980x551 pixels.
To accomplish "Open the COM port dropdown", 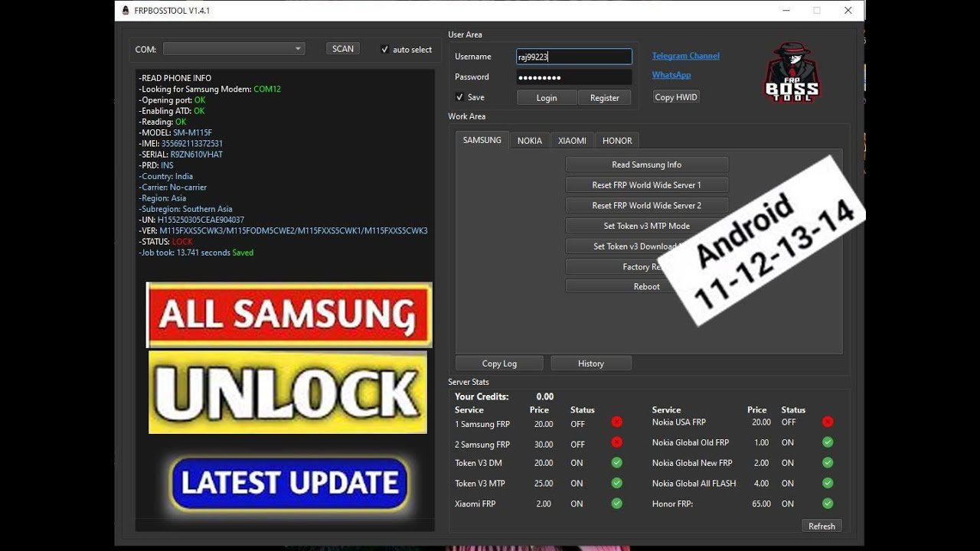I will [x=234, y=49].
